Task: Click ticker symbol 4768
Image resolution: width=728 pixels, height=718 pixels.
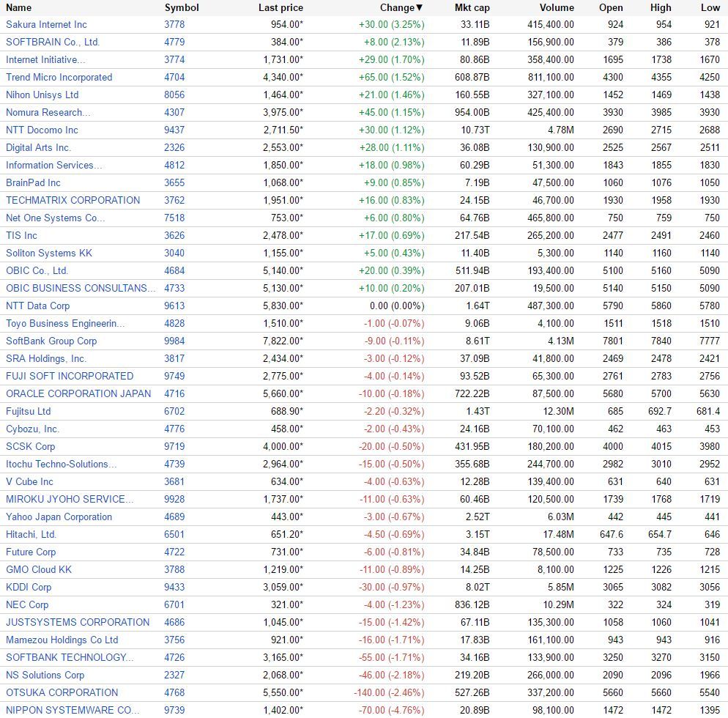Action: [x=174, y=694]
